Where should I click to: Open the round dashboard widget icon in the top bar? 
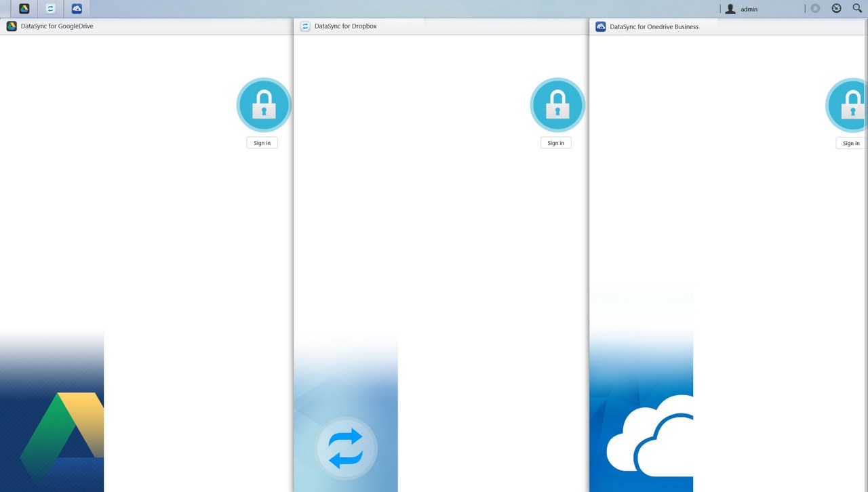[836, 9]
